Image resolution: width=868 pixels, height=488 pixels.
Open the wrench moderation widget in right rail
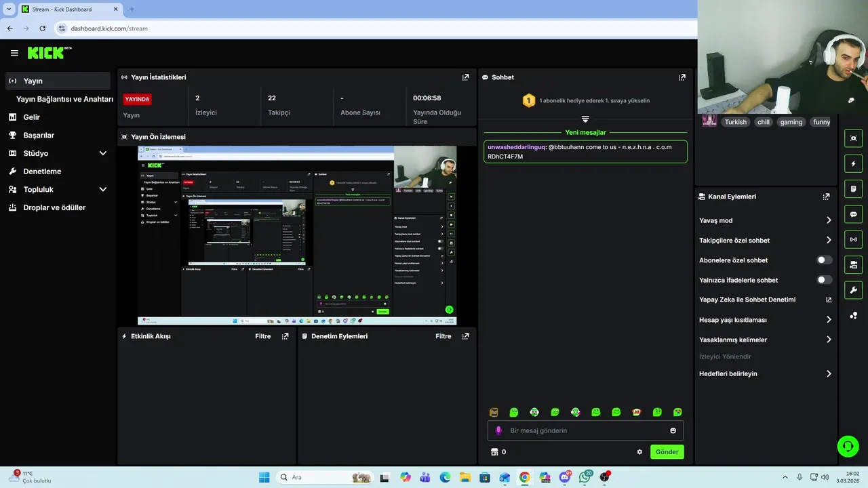pyautogui.click(x=853, y=290)
